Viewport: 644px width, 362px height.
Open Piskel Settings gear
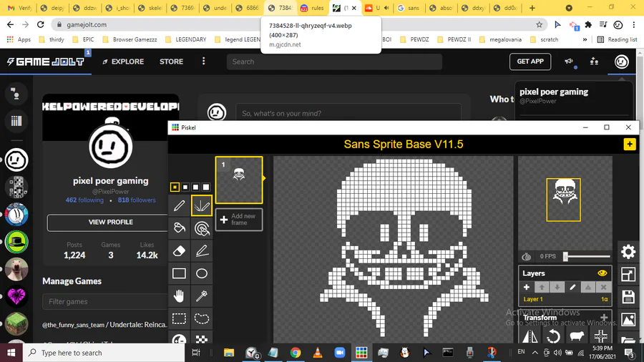tap(628, 252)
